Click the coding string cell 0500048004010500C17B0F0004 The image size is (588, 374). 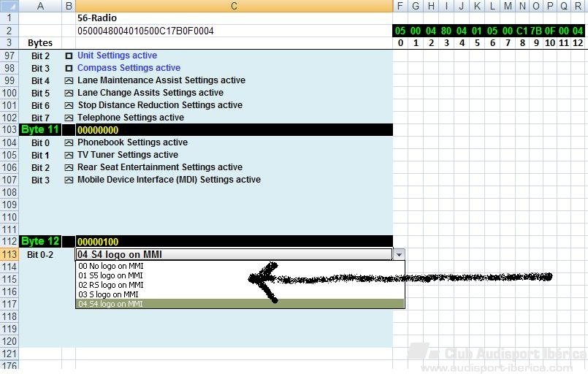[146, 31]
